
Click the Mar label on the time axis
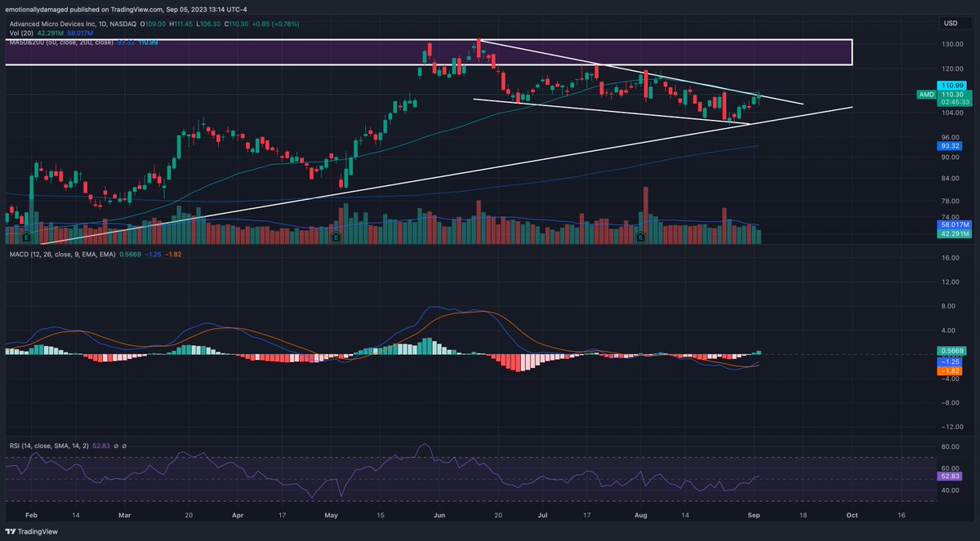(125, 515)
